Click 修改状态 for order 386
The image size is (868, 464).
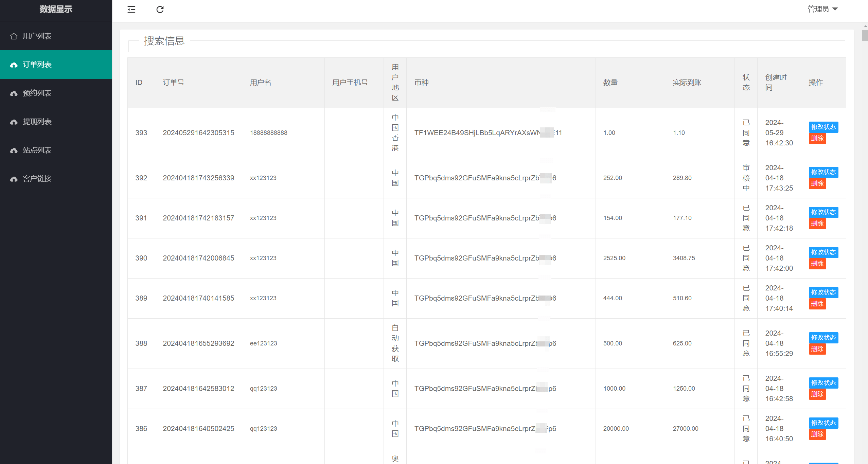click(x=823, y=423)
